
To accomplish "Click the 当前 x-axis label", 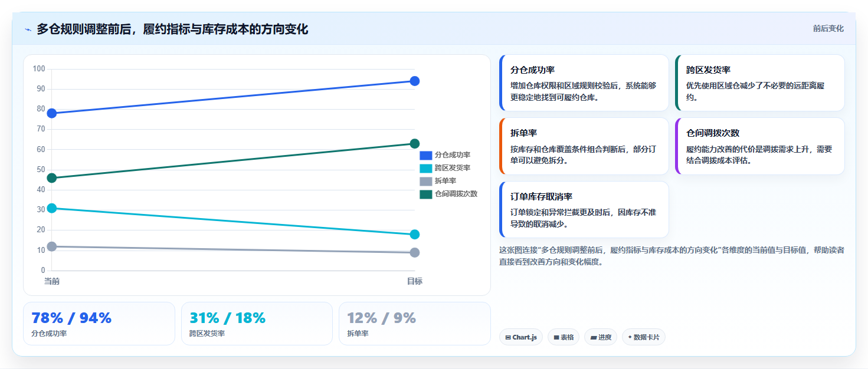I will click(x=52, y=281).
